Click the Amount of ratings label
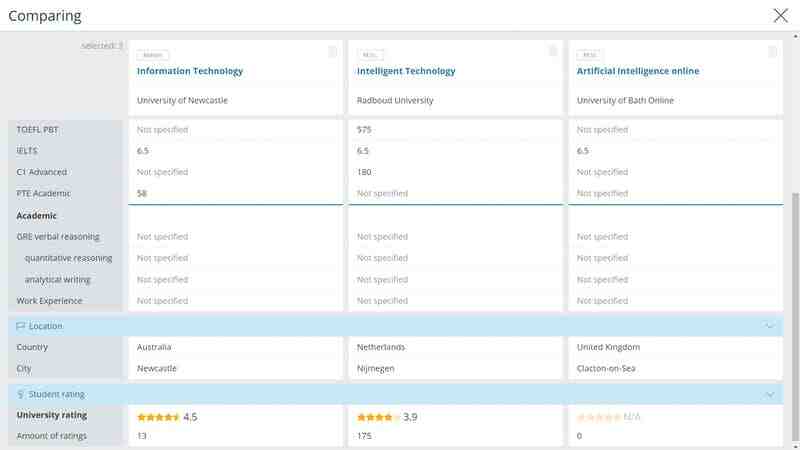The height and width of the screenshot is (450, 800). click(x=52, y=436)
